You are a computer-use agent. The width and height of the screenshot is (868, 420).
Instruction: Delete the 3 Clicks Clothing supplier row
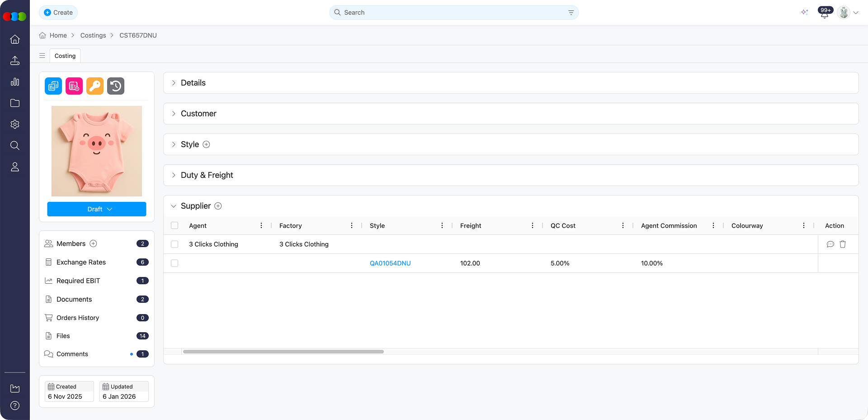click(843, 244)
